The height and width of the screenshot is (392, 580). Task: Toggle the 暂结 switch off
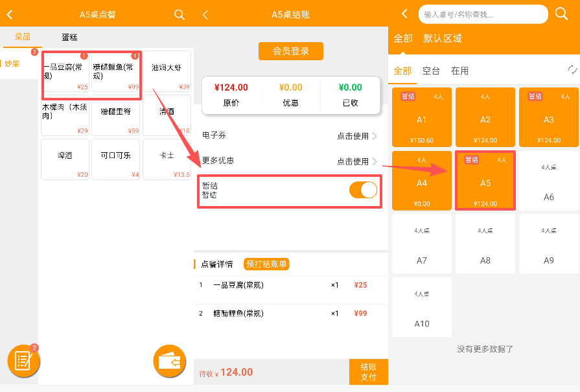pos(363,190)
